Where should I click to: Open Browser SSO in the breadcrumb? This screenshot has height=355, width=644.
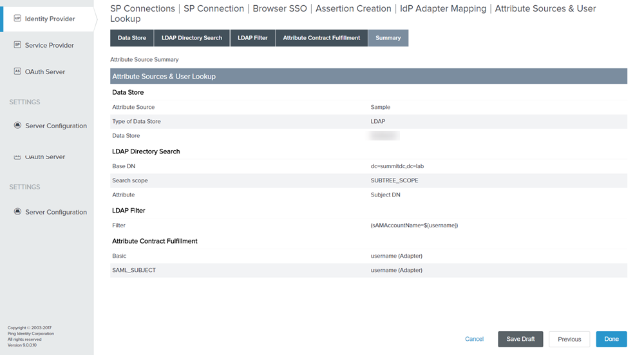point(280,8)
